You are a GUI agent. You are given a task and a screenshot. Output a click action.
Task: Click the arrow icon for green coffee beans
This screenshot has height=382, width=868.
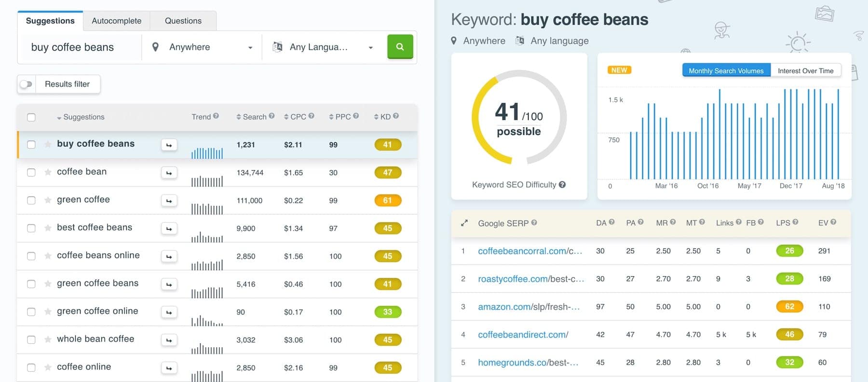[169, 285]
